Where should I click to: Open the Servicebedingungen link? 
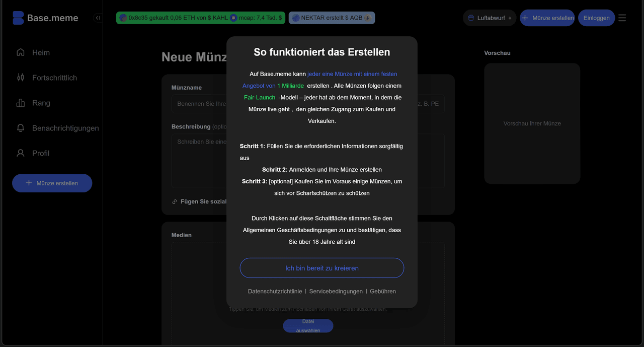pyautogui.click(x=336, y=291)
